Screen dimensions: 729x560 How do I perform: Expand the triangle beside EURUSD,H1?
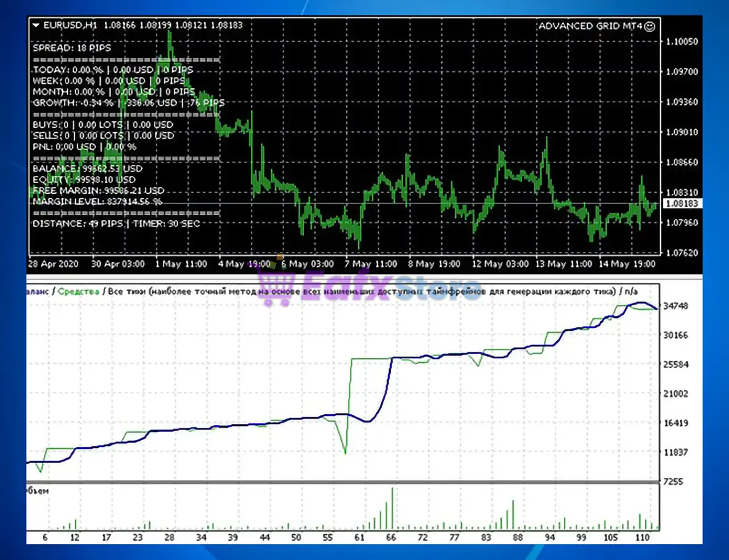coord(36,25)
